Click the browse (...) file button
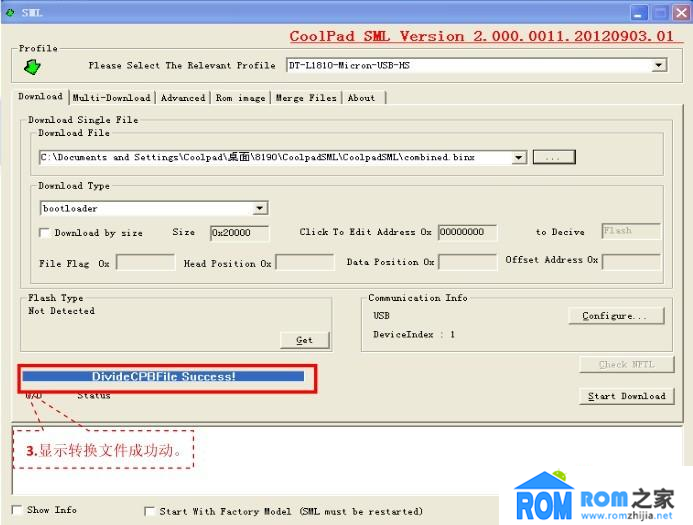This screenshot has height=525, width=693. tap(554, 157)
